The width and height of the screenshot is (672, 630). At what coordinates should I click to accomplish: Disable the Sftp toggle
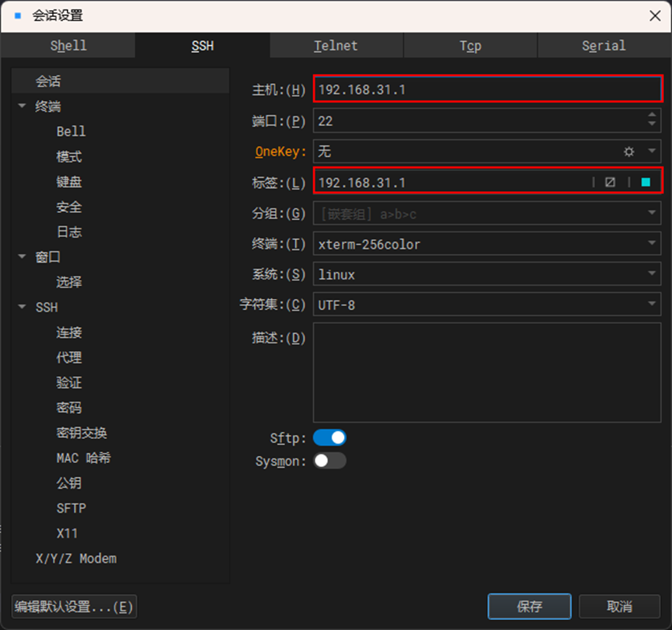(329, 437)
